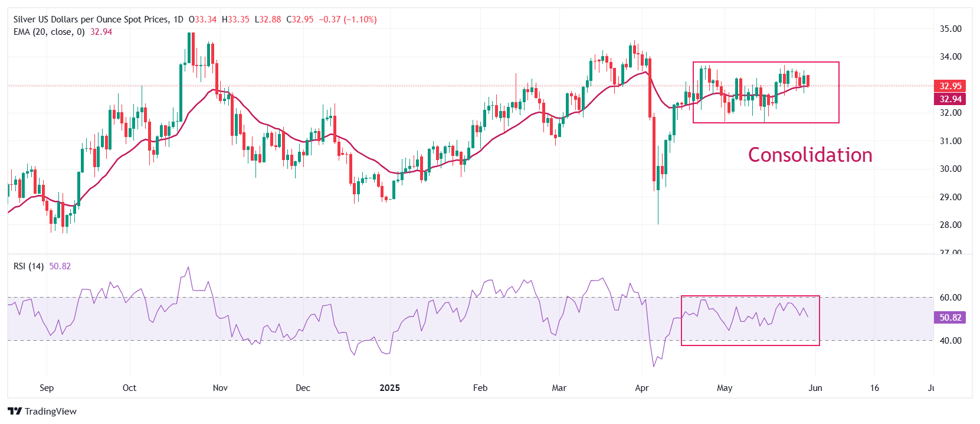Click the purple 50.82 RSI value tag

click(950, 318)
